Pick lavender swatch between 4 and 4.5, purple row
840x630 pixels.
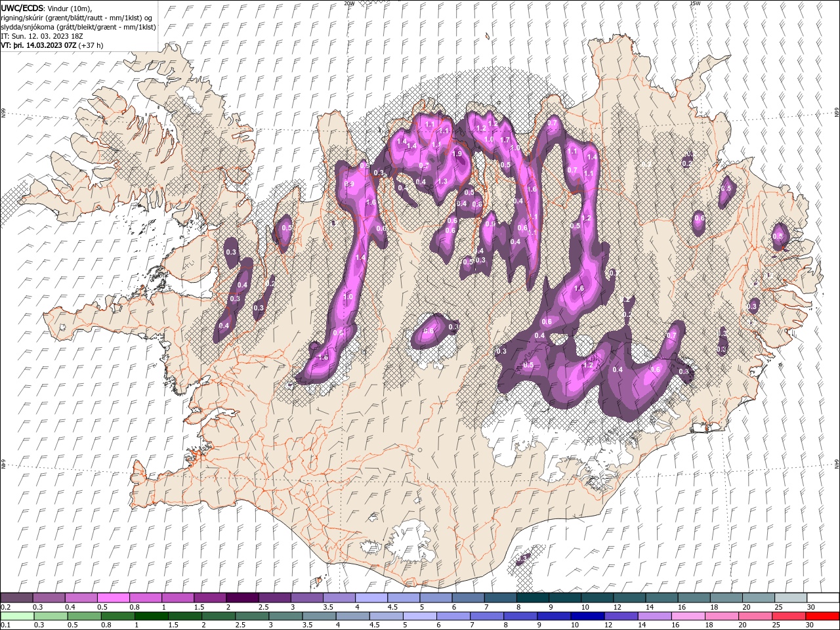(371, 598)
